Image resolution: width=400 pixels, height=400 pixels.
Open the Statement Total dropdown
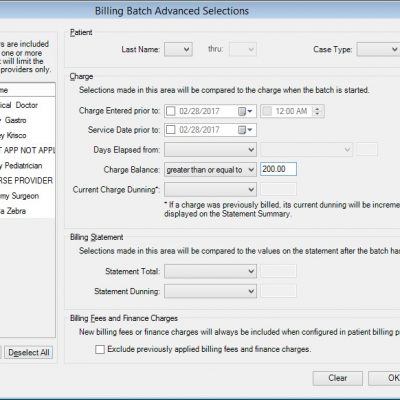coord(210,272)
